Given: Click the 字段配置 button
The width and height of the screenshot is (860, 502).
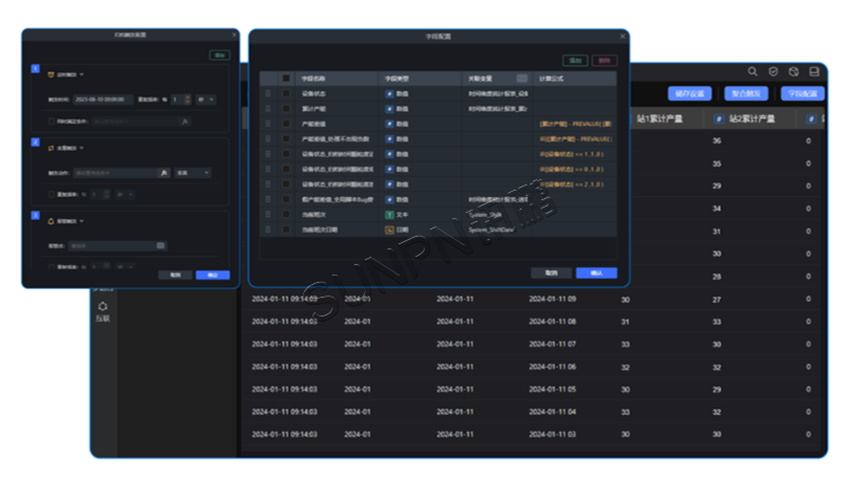Looking at the screenshot, I should click(802, 94).
